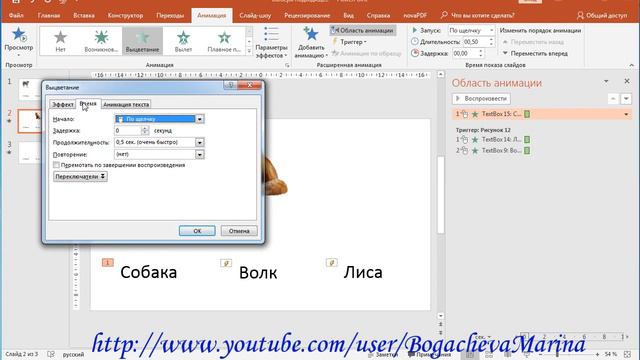This screenshot has width=640, height=360.
Task: Switch to the Справка ribbon tab
Action: [x=378, y=16]
